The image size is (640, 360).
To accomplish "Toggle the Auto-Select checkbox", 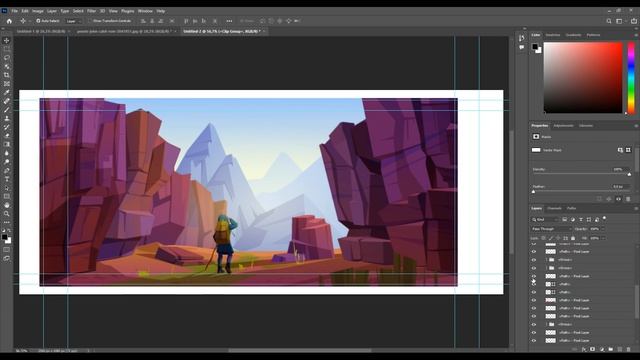I will (x=38, y=21).
